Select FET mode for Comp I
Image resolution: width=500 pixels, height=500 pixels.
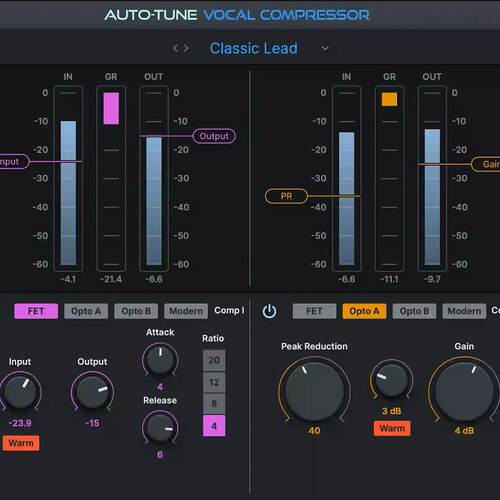[x=36, y=311]
